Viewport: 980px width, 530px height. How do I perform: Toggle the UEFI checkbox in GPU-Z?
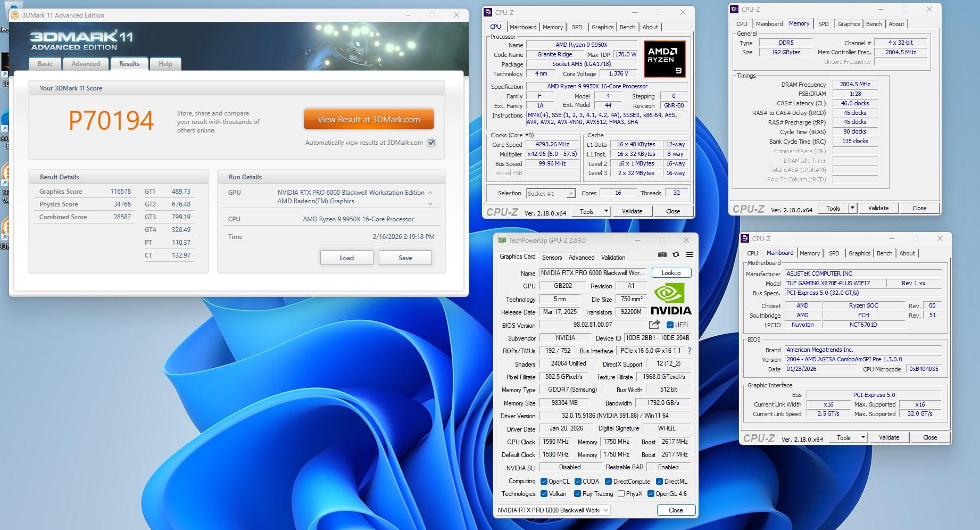(x=670, y=325)
